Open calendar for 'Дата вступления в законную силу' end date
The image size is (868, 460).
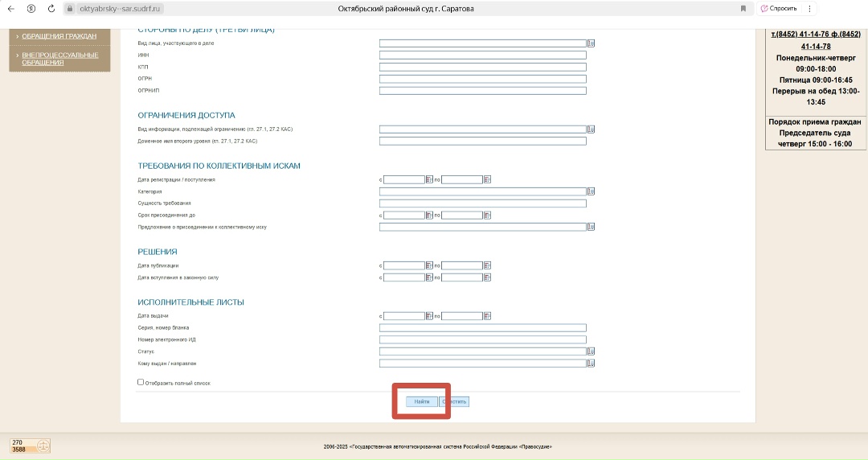tap(487, 277)
